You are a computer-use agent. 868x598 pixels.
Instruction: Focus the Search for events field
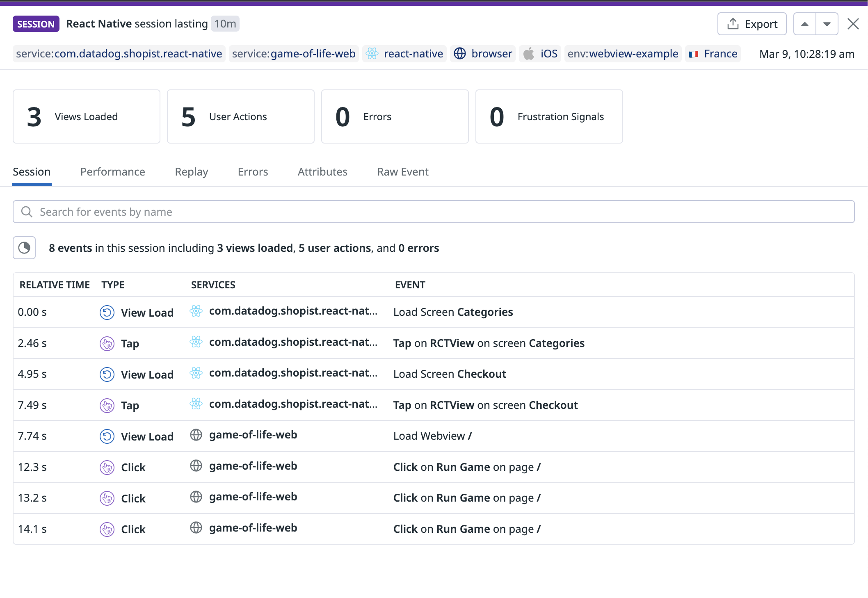tap(433, 212)
